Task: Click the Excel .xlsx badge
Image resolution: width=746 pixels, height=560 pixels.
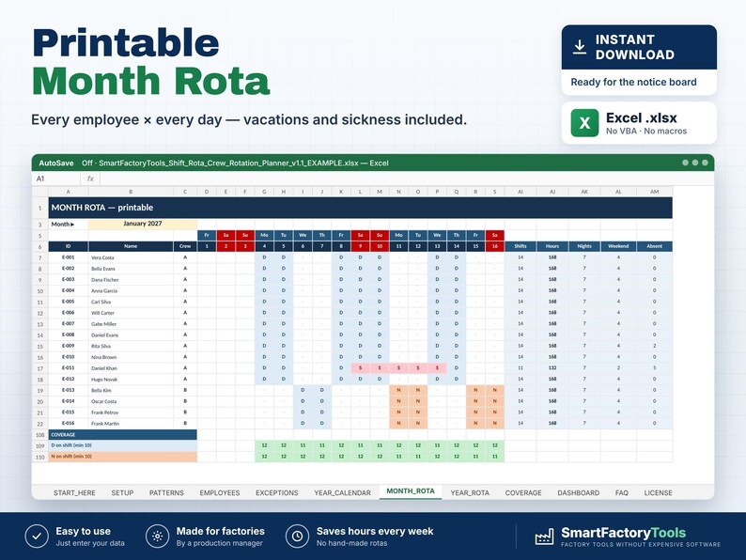Action: pyautogui.click(x=639, y=123)
